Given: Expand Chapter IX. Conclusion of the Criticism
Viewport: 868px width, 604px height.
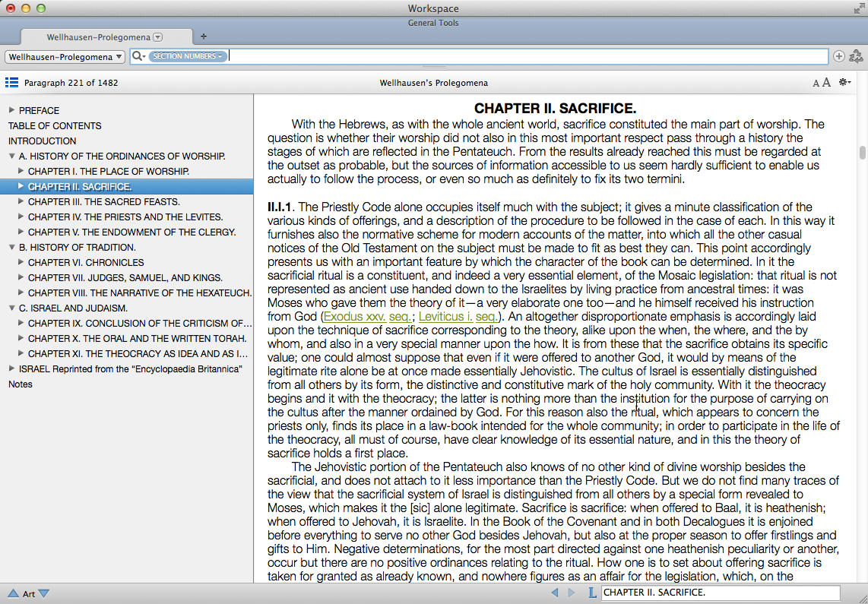Looking at the screenshot, I should (x=21, y=323).
